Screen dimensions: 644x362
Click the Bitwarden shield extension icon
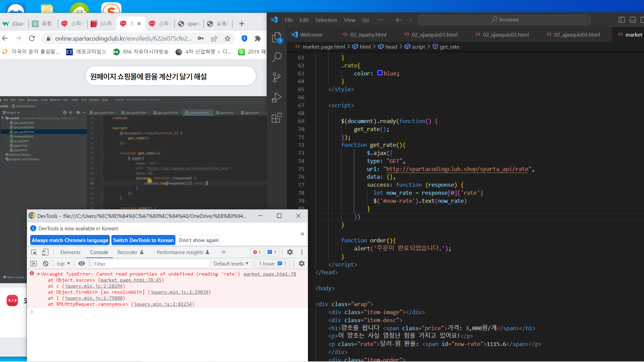pyautogui.click(x=244, y=38)
